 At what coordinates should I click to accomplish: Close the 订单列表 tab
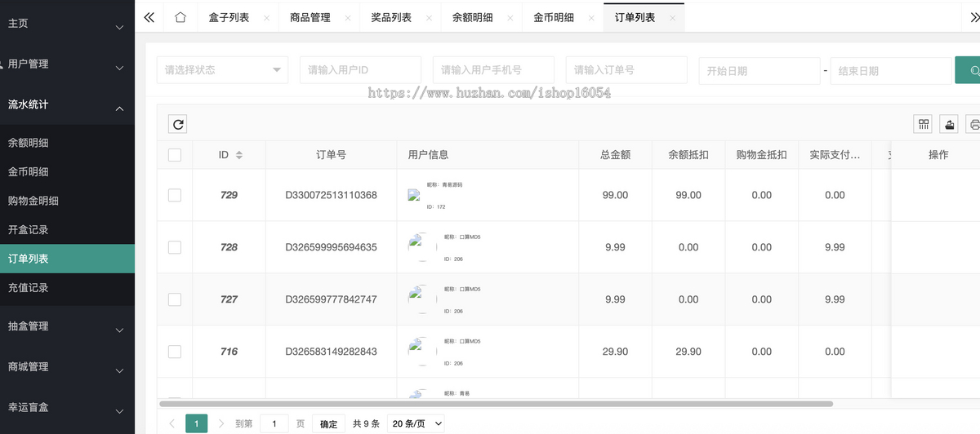[x=672, y=18]
